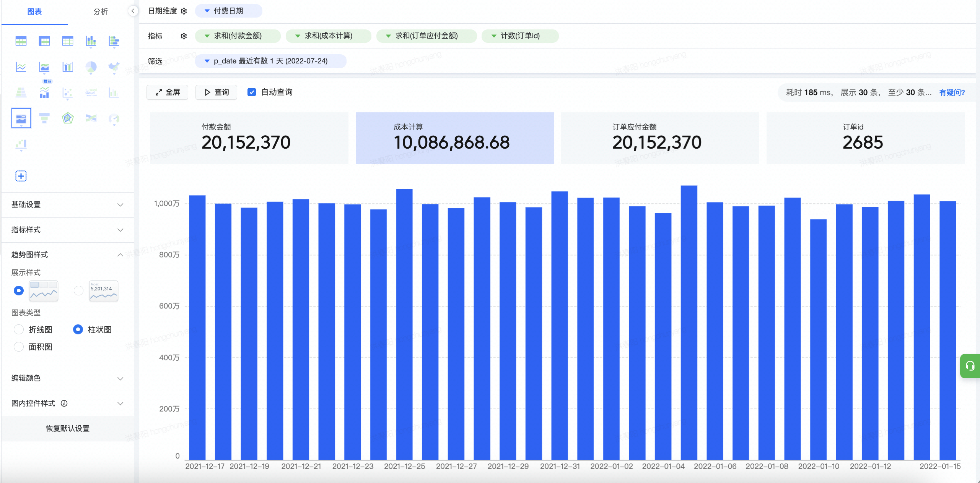Viewport: 980px width, 483px height.
Task: Pick the Word Cloud chart icon
Action: coord(91,92)
